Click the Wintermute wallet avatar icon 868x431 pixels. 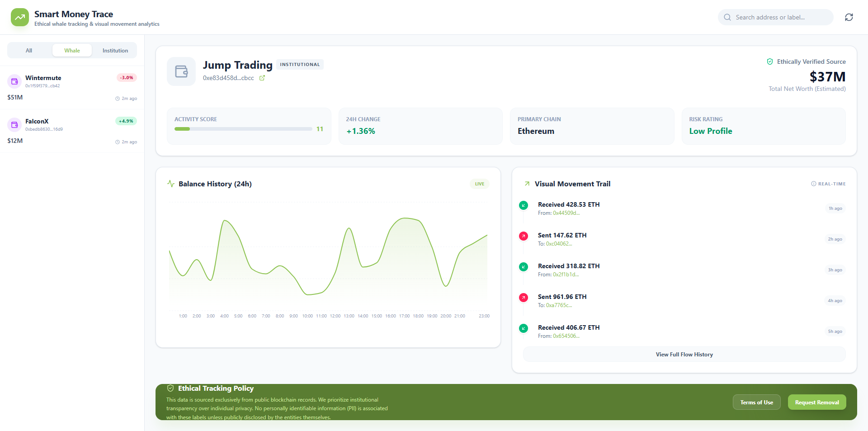pos(14,81)
